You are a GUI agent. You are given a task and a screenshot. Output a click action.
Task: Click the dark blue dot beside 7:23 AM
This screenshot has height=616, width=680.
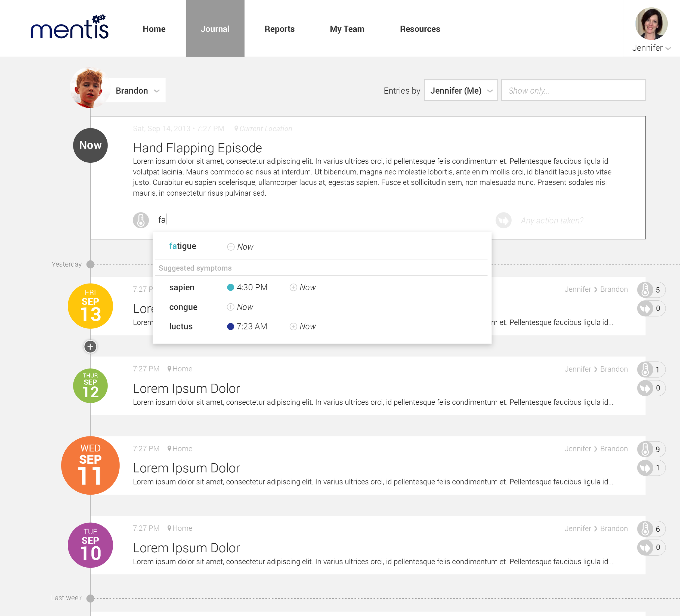(230, 326)
